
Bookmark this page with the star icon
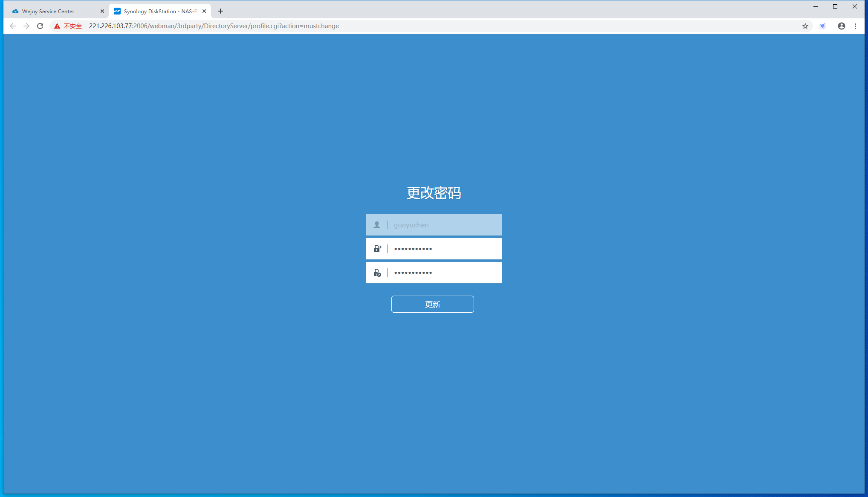pyautogui.click(x=805, y=26)
